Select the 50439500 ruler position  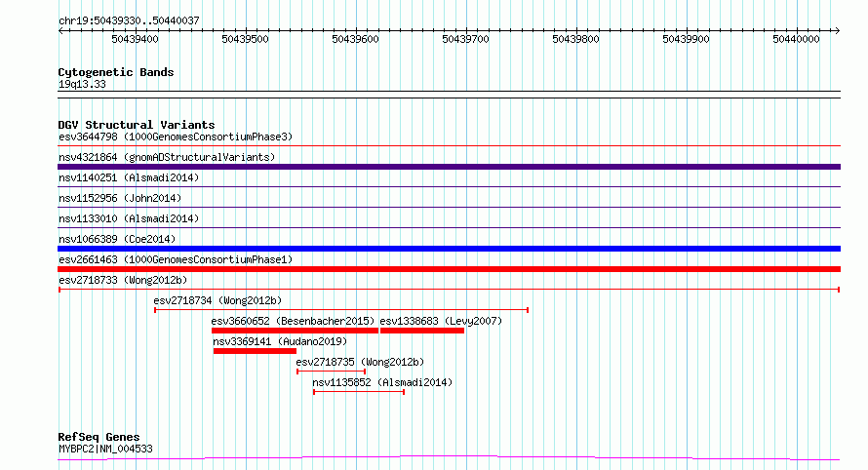pos(245,39)
